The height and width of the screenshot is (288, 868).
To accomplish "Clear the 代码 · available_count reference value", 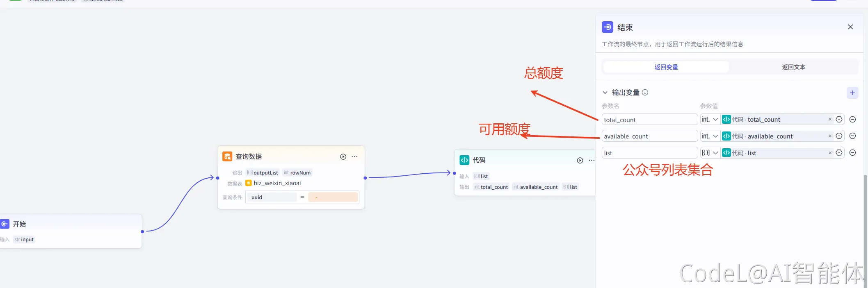I will (x=830, y=136).
